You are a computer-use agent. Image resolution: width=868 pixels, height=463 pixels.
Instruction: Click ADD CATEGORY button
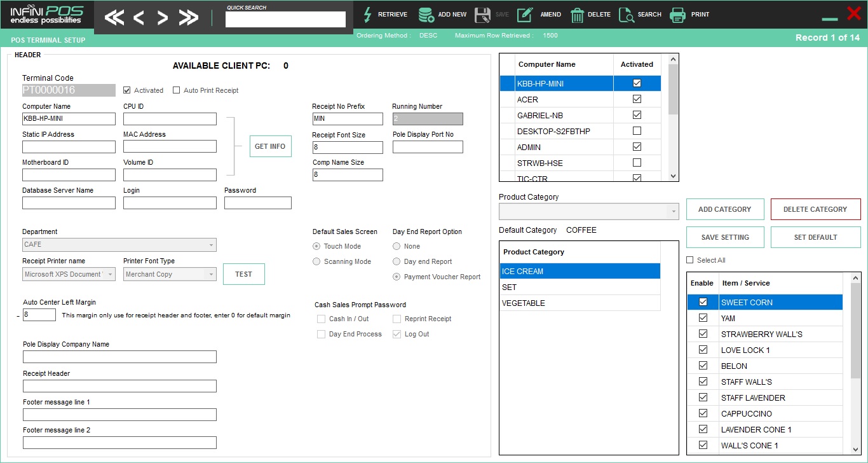click(725, 209)
